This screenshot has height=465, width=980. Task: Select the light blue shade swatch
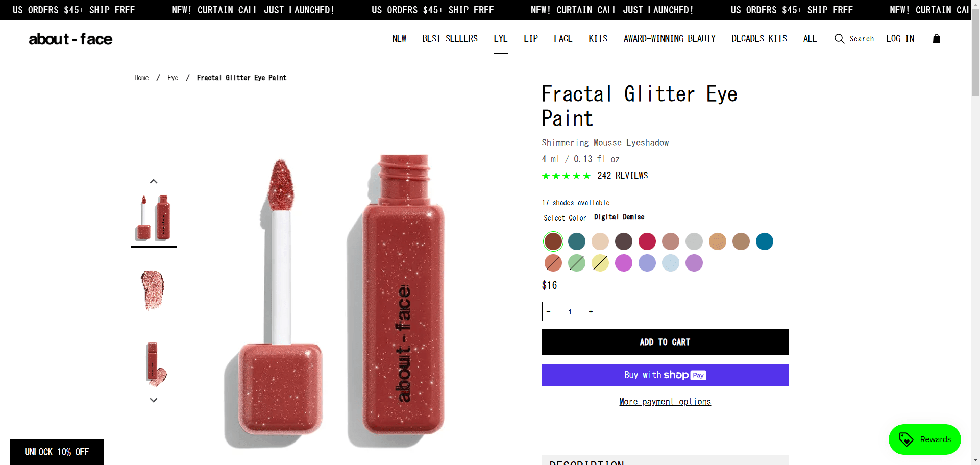(x=670, y=263)
